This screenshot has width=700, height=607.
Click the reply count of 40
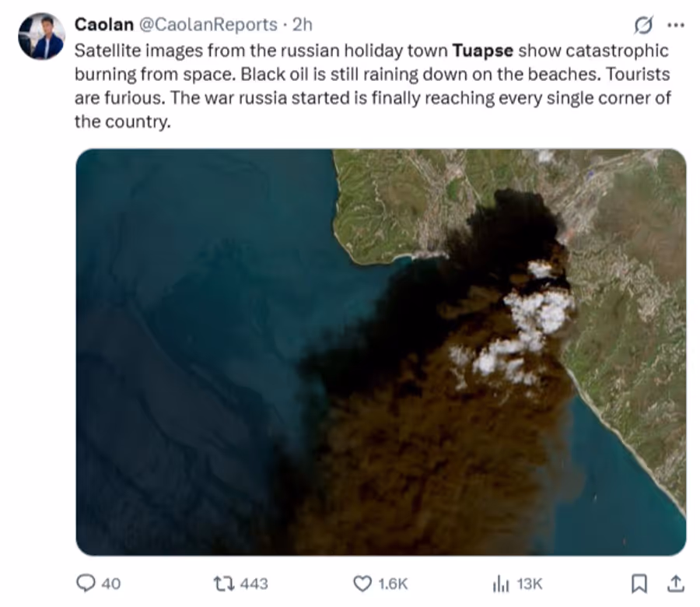tap(111, 583)
